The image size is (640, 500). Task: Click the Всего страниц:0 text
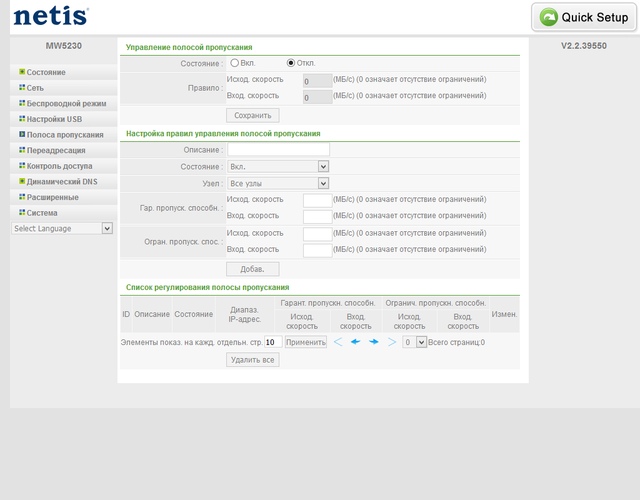coord(456,342)
